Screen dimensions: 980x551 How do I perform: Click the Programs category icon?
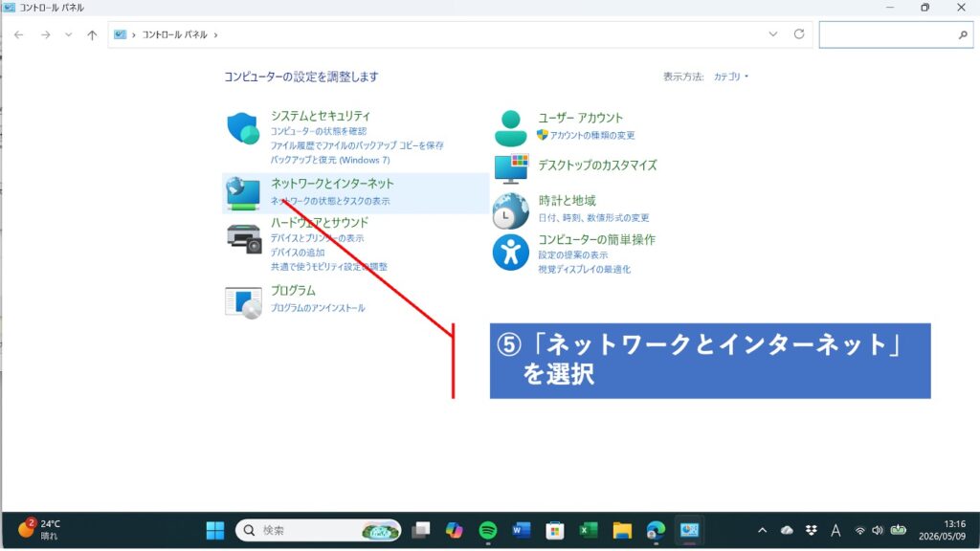(x=243, y=302)
